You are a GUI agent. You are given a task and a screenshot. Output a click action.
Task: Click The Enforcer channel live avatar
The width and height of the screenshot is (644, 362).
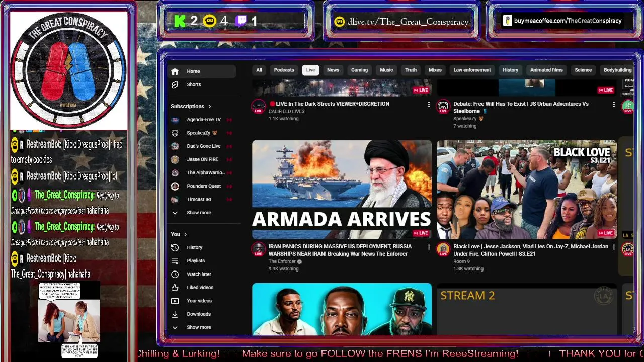[259, 250]
